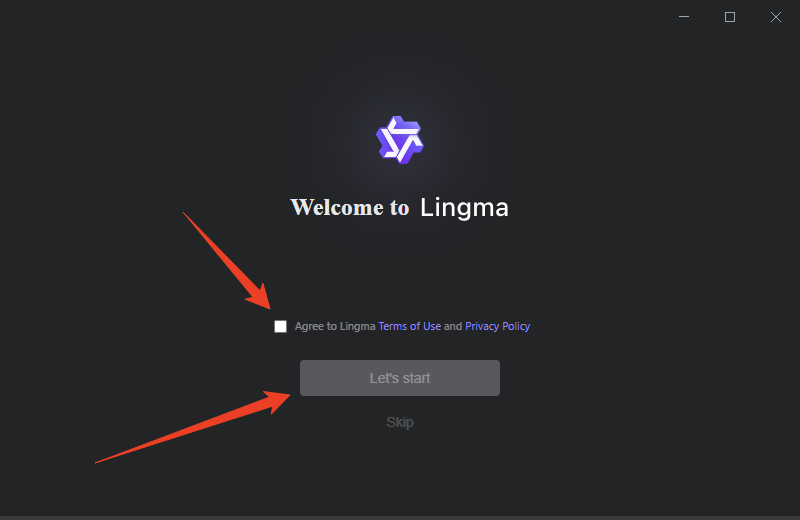800x520 pixels.
Task: Skip the welcome setup
Action: [399, 422]
